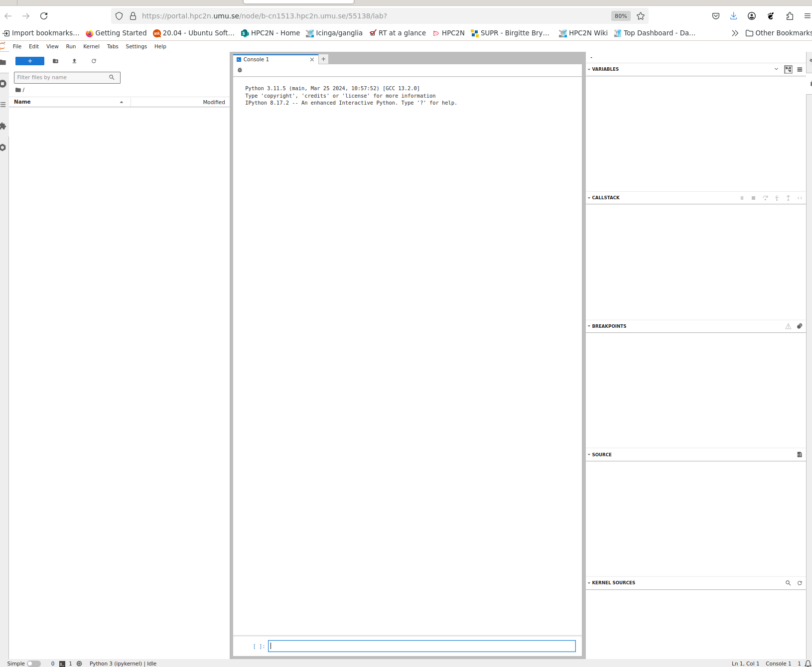Click Ln 1, Col 1 status item
The height and width of the screenshot is (667, 812).
point(745,664)
